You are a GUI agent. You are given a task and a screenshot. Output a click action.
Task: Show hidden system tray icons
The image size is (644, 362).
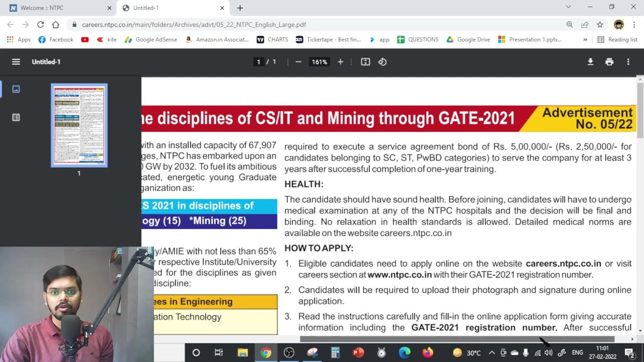pyautogui.click(x=492, y=353)
